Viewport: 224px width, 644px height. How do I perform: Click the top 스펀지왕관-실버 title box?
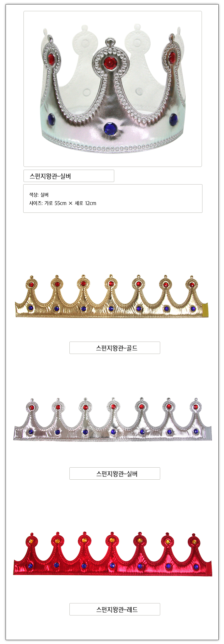coord(69,176)
